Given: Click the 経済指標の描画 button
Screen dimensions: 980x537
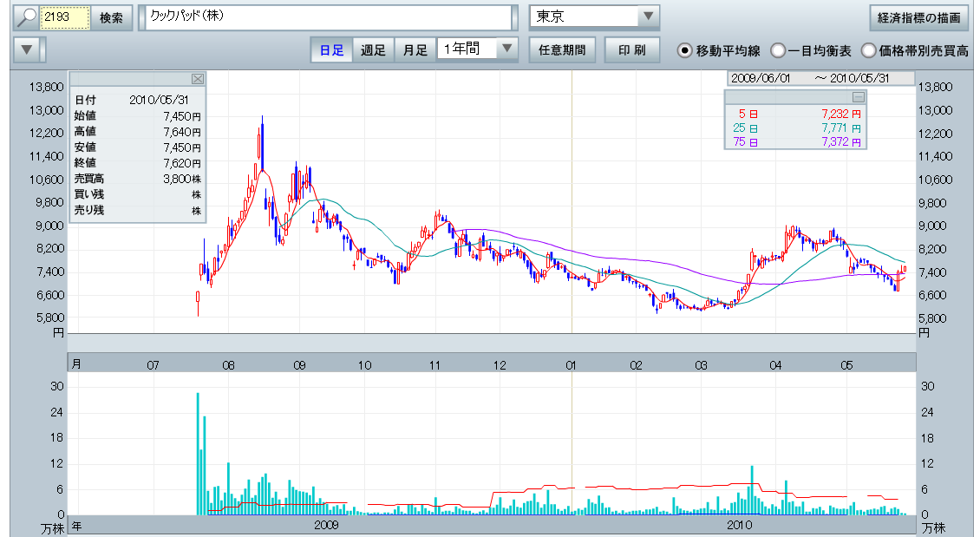Looking at the screenshot, I should 918,17.
